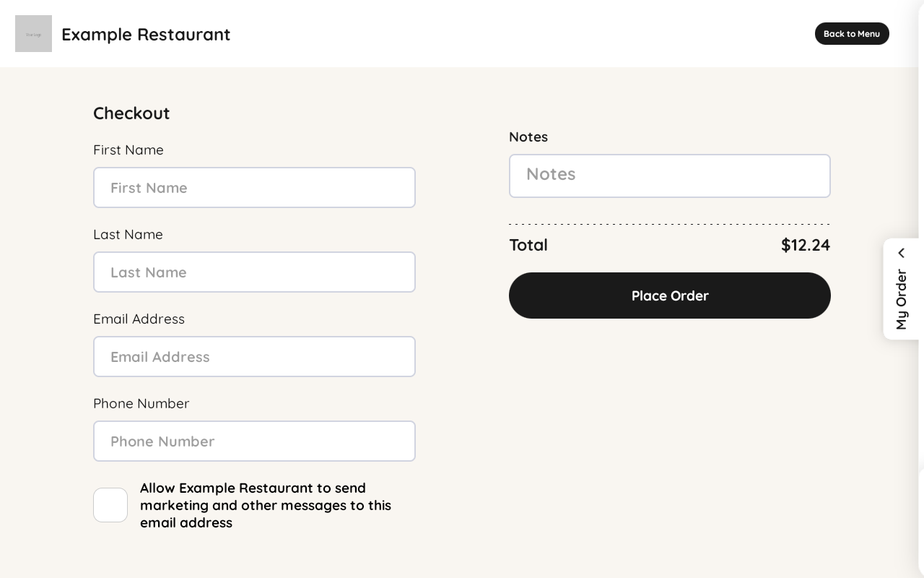Click the Notes label above the field
This screenshot has width=924, height=578.
pyautogui.click(x=528, y=137)
